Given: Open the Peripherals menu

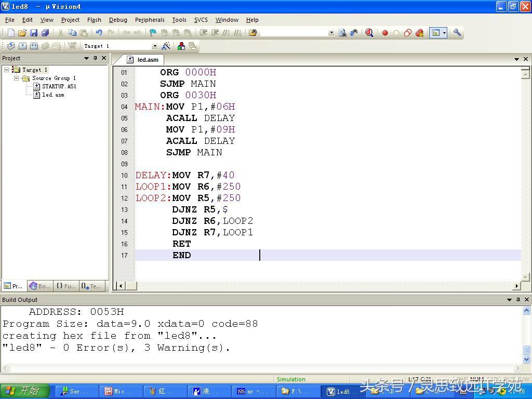Looking at the screenshot, I should [x=150, y=20].
